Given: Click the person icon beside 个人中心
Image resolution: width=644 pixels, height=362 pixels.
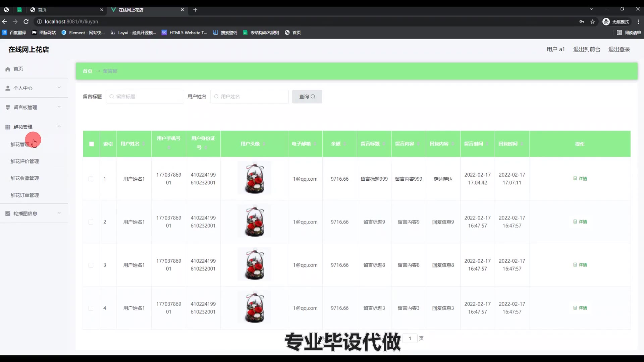Looking at the screenshot, I should point(8,88).
